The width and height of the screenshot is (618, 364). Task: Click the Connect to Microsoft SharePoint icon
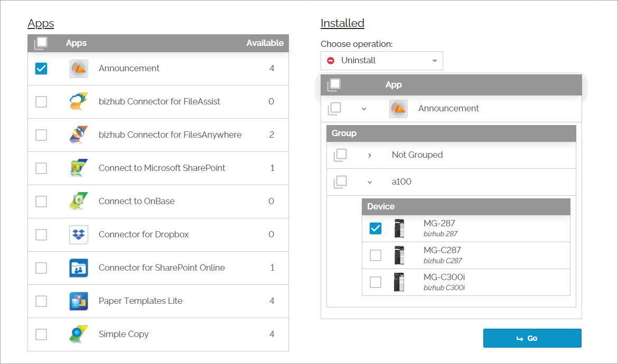[x=79, y=168]
